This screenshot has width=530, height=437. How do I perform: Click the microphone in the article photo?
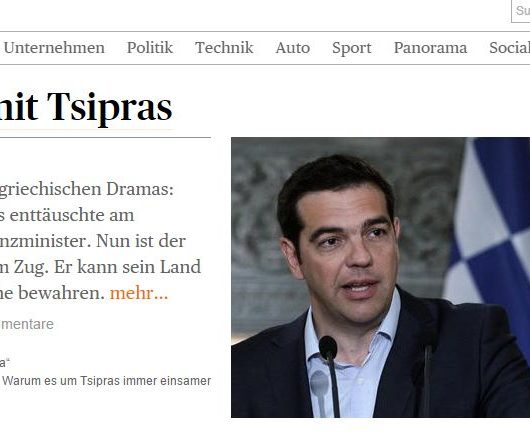coord(329,375)
